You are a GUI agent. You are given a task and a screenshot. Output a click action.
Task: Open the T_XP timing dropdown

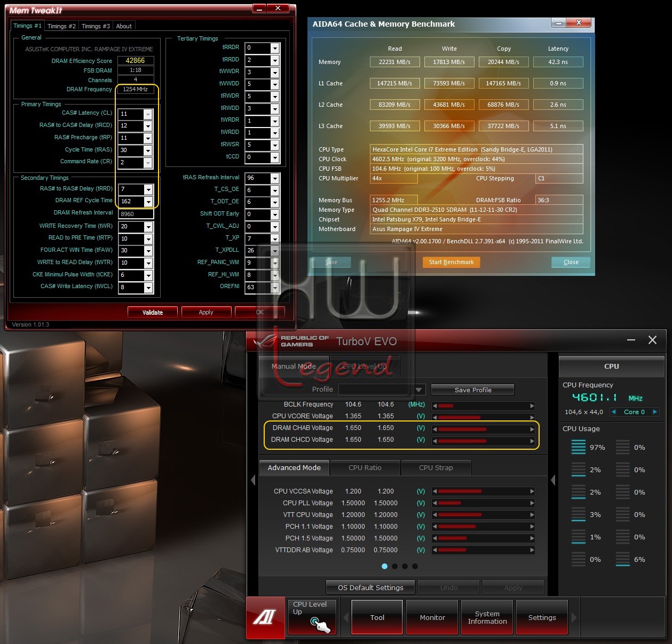[275, 239]
